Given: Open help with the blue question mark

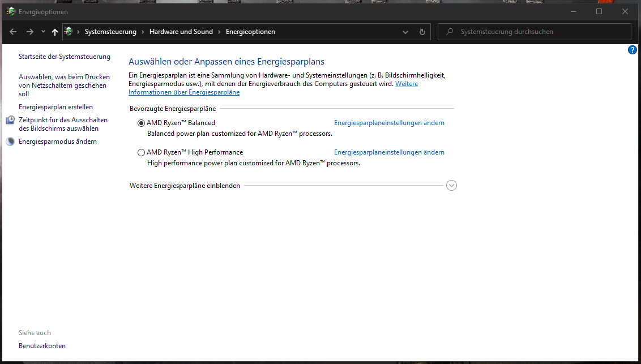Looking at the screenshot, I should (x=632, y=50).
